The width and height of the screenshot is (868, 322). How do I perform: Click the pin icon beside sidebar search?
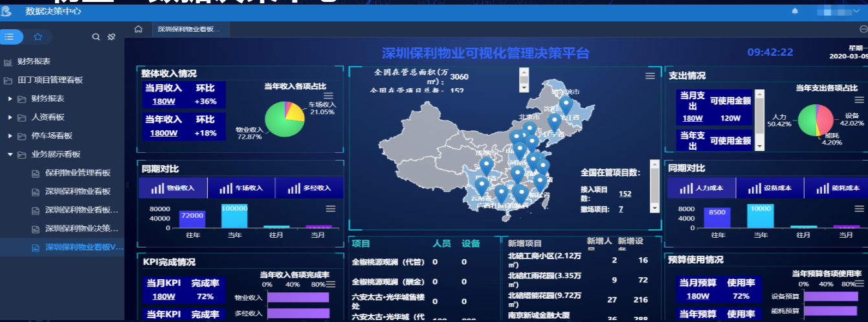click(111, 37)
